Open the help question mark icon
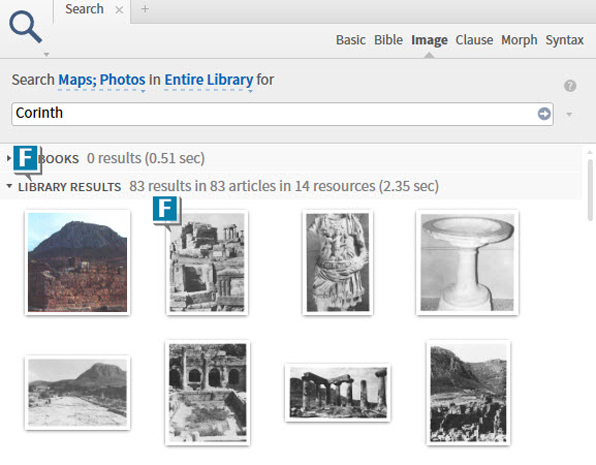This screenshot has width=596, height=465. pyautogui.click(x=570, y=86)
